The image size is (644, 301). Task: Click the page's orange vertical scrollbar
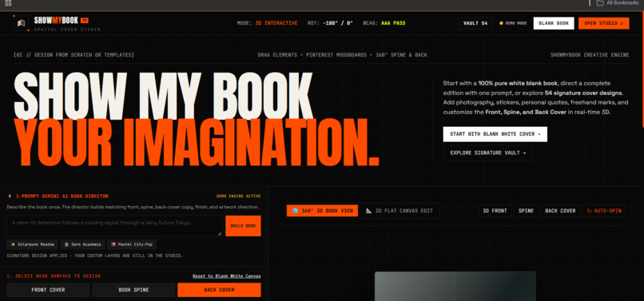click(x=642, y=69)
